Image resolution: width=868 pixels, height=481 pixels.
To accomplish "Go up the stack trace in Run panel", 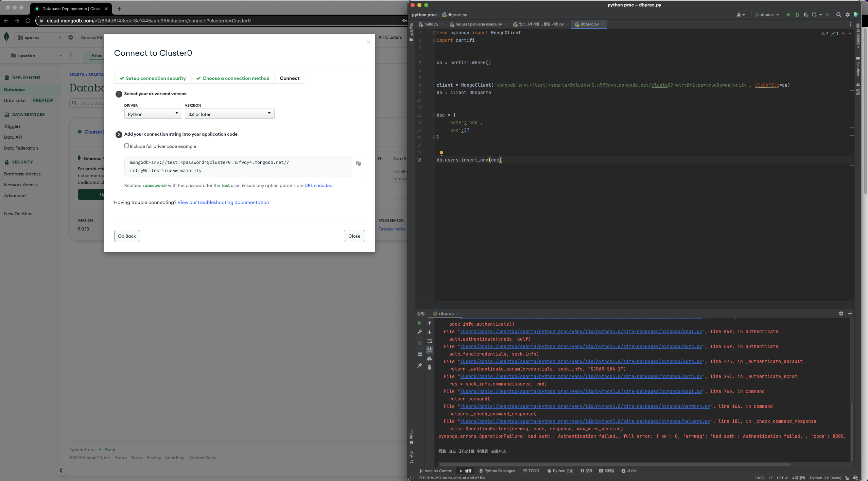I will pyautogui.click(x=430, y=323).
